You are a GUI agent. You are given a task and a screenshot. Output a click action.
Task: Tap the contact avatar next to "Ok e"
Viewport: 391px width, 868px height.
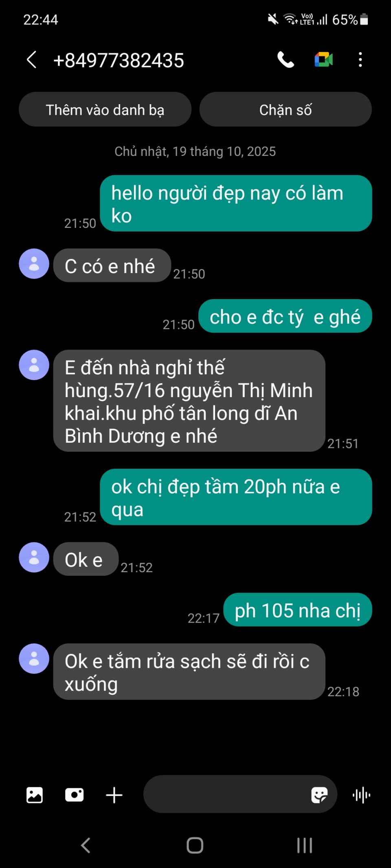click(34, 558)
